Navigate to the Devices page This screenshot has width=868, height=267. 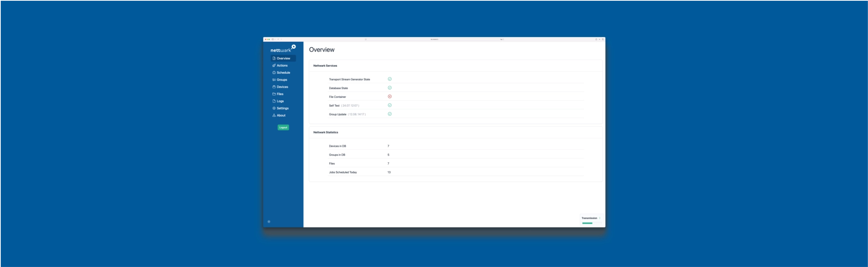[x=282, y=87]
